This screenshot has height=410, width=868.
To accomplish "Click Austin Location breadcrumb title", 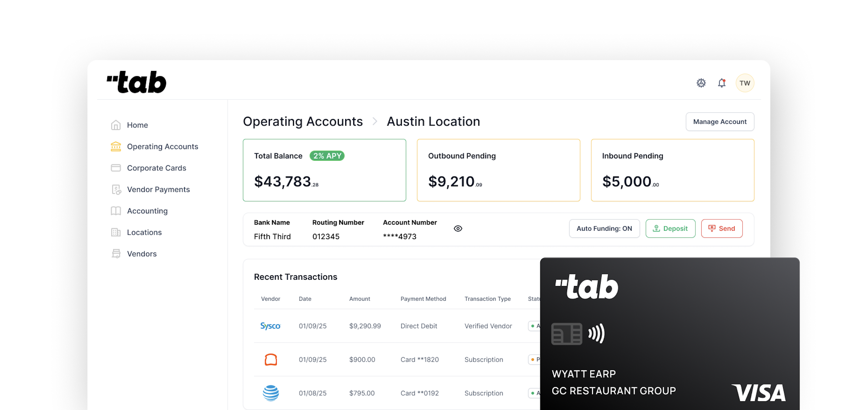I will 433,122.
